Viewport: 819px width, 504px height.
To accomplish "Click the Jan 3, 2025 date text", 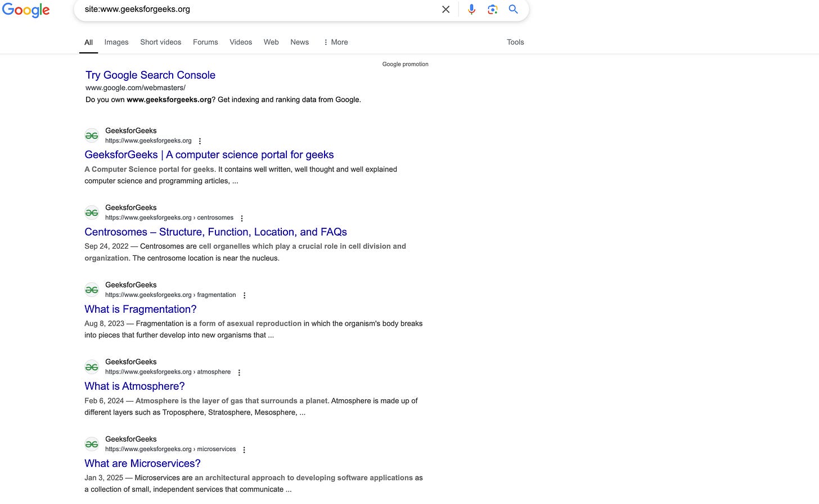I will (x=104, y=478).
